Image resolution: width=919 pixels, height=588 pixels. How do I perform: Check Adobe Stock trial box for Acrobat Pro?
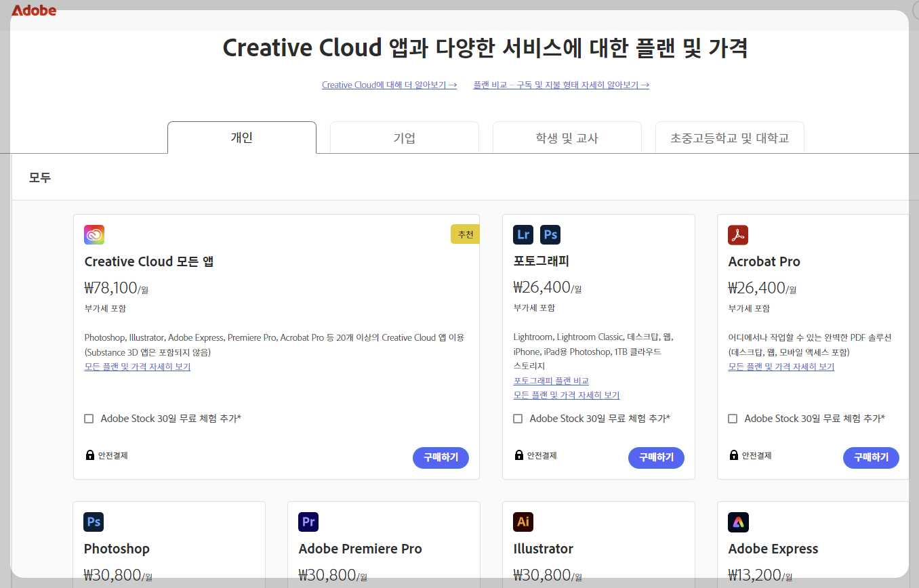tap(733, 419)
